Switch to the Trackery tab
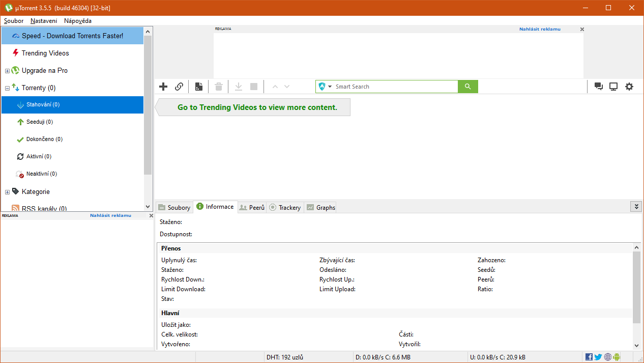The height and width of the screenshot is (363, 644). (x=285, y=207)
